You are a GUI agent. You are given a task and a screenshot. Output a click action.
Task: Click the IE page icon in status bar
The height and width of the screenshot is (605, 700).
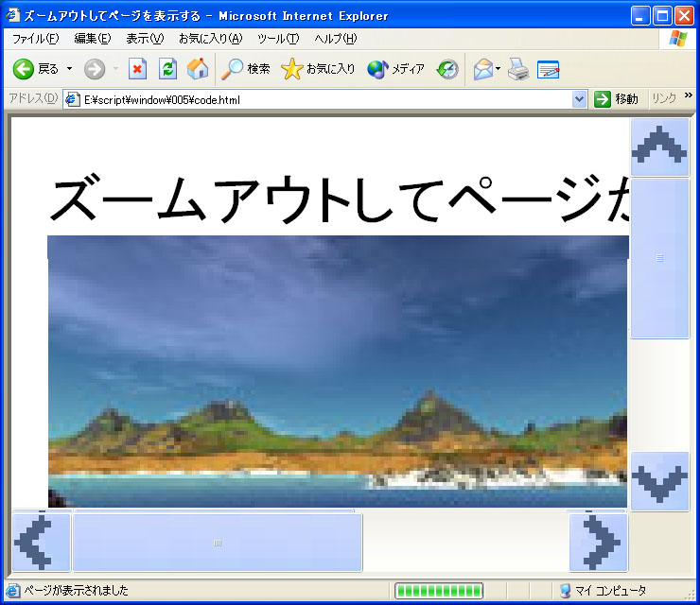(12, 591)
